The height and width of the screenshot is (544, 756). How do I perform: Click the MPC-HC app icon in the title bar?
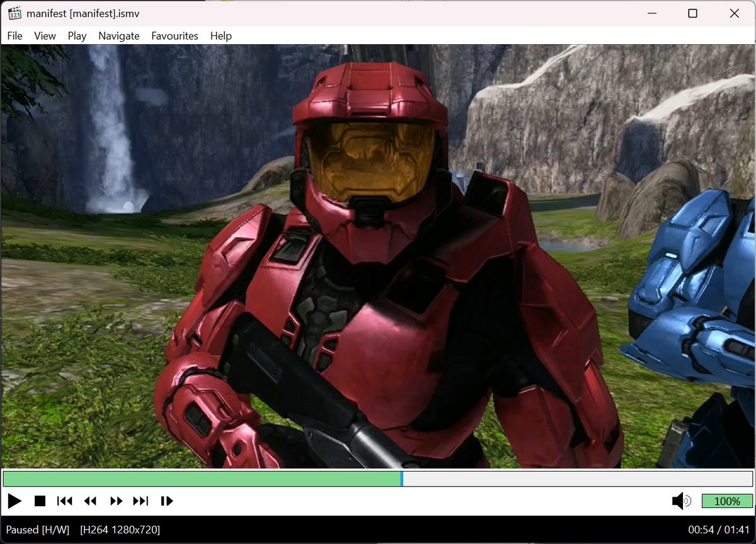click(x=15, y=13)
